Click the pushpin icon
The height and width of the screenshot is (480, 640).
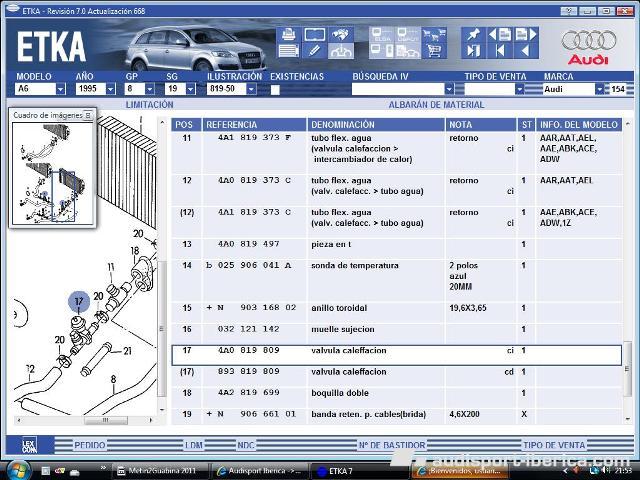(x=473, y=35)
